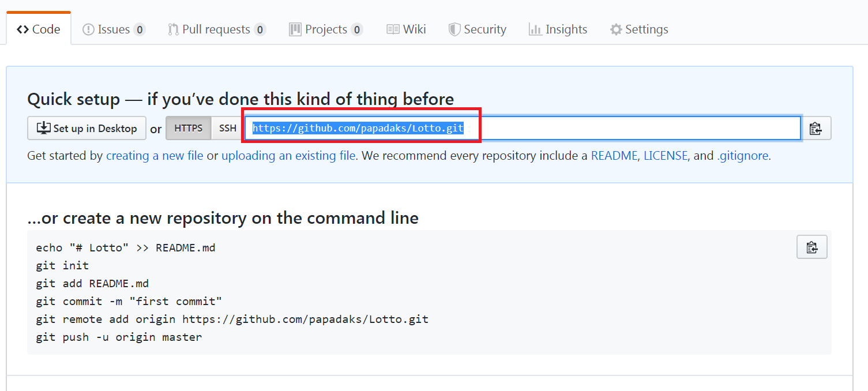Copy repository URL with clipboard icon
Viewport: 868px width, 391px height.
[816, 128]
